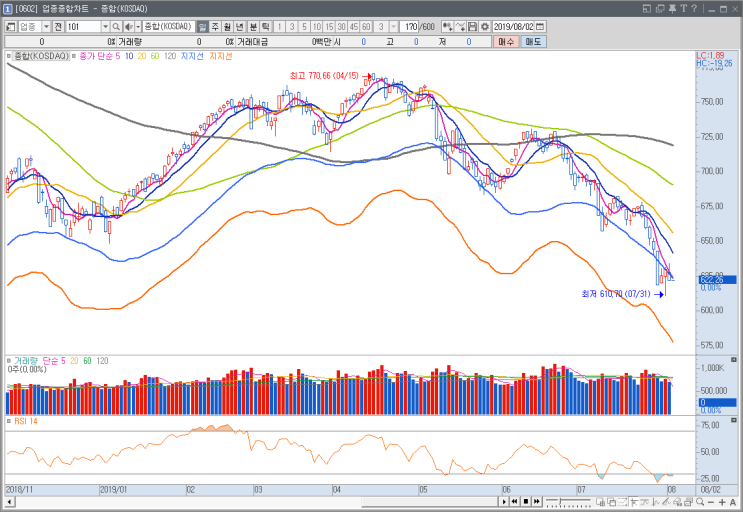Expand the dropdown arrow beside the speaker icon
Viewport: 743px width, 512px height.
(138, 27)
